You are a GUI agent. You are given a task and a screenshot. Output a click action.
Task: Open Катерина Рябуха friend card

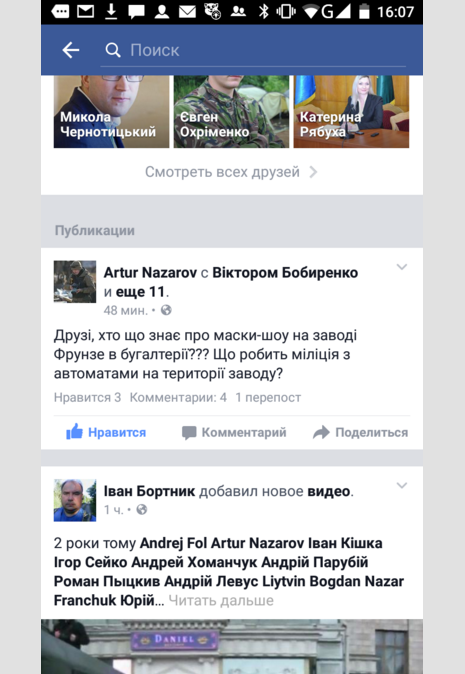(x=351, y=112)
